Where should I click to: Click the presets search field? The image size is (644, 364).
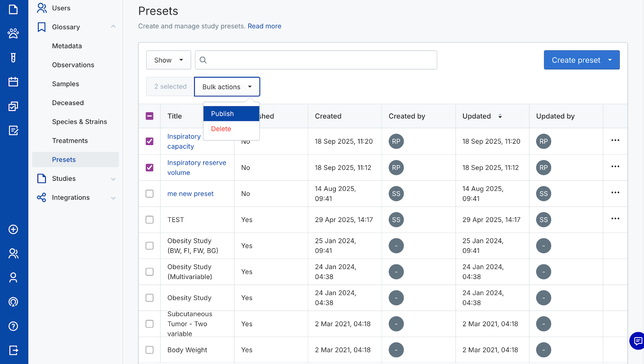316,60
